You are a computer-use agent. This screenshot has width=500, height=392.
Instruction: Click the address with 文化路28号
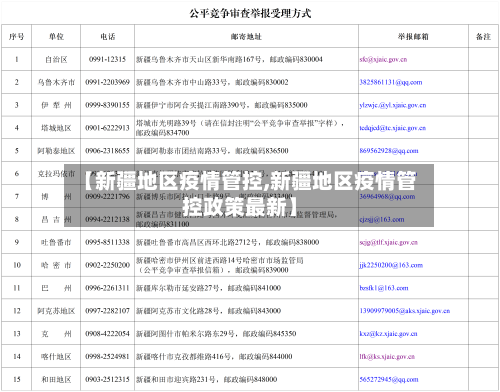coord(208,311)
